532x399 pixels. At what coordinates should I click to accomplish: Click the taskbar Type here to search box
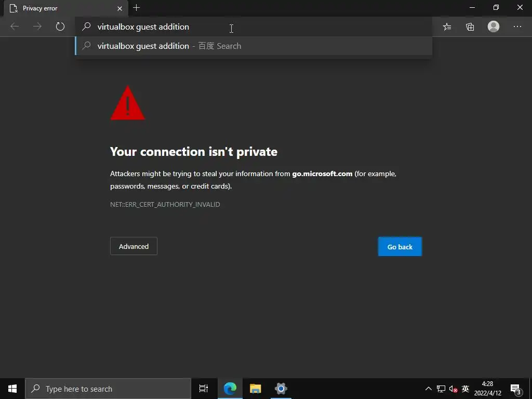[108, 389]
